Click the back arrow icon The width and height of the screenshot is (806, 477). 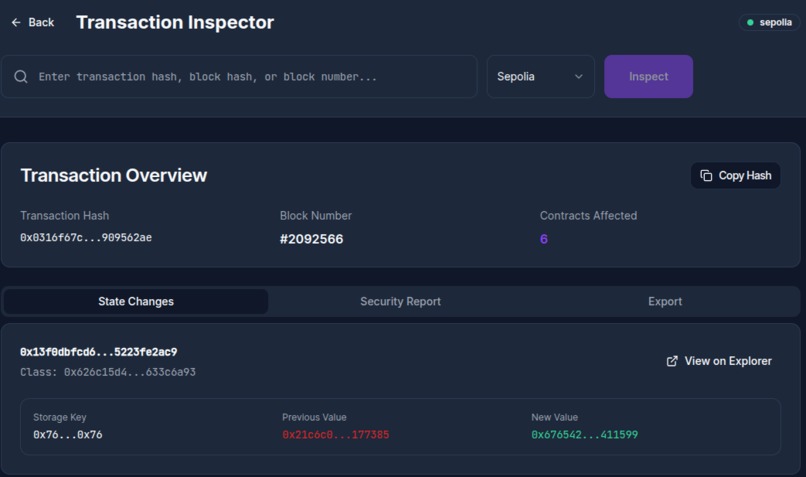click(16, 22)
